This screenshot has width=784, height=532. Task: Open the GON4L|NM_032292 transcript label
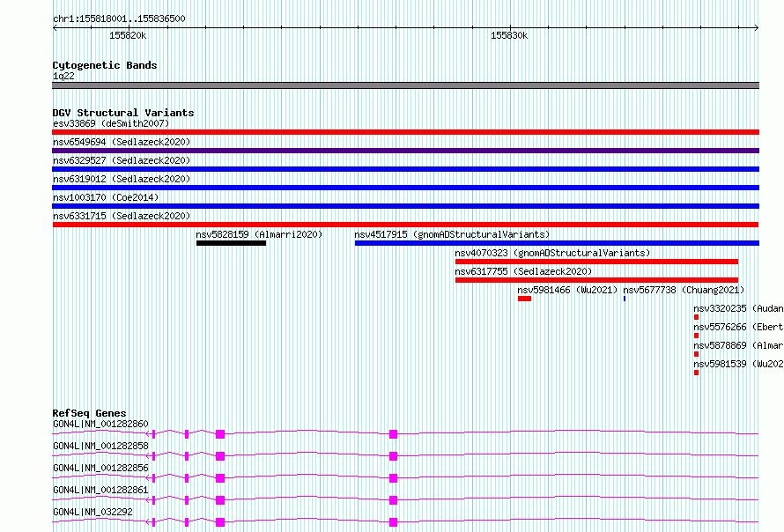click(x=92, y=512)
